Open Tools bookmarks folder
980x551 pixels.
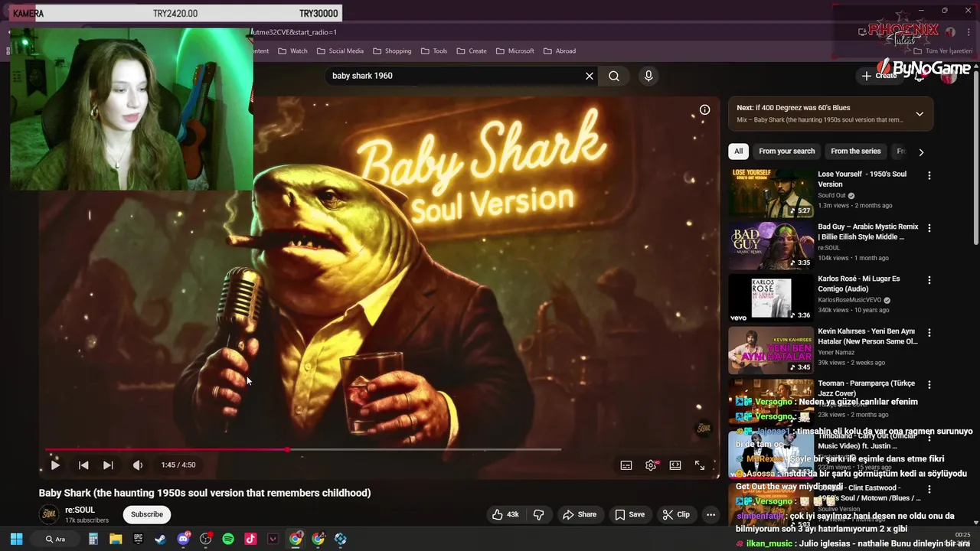pyautogui.click(x=433, y=51)
